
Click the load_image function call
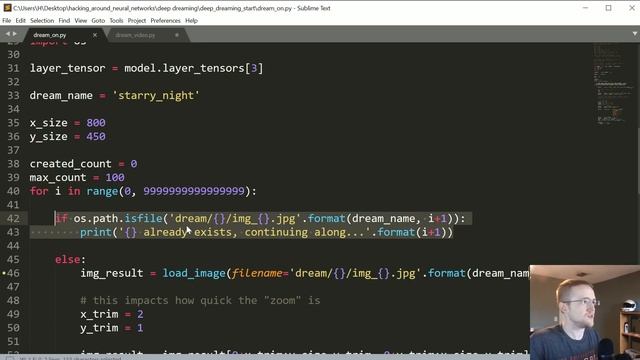[x=194, y=273]
